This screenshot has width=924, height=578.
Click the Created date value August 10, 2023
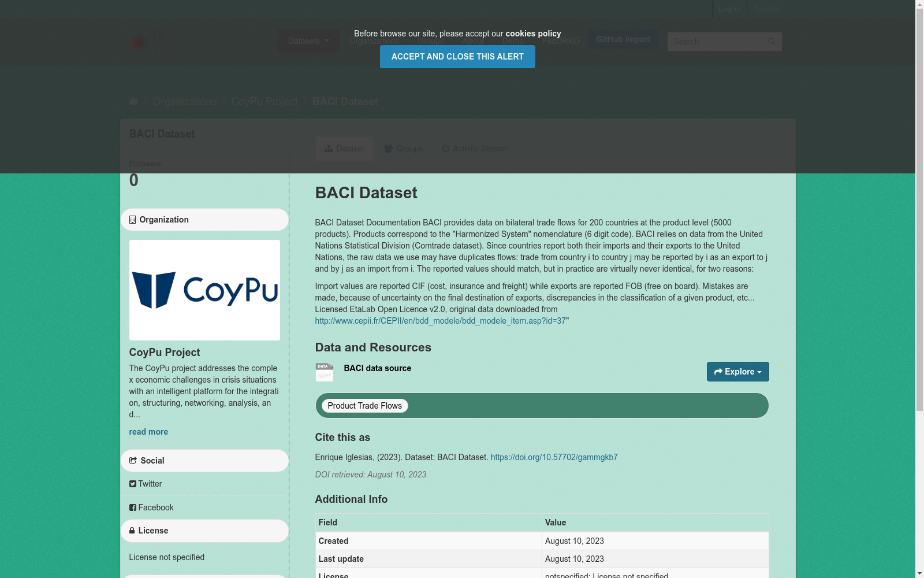tap(575, 541)
